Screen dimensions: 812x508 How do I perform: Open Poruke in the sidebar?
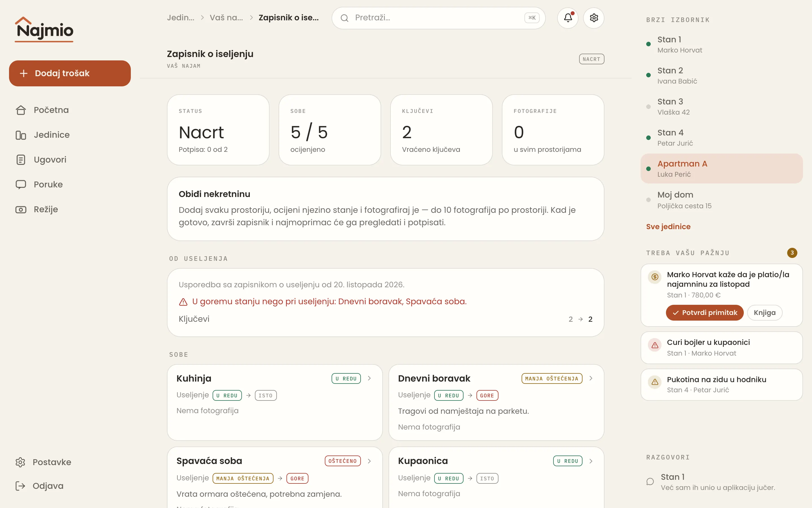pos(70,185)
